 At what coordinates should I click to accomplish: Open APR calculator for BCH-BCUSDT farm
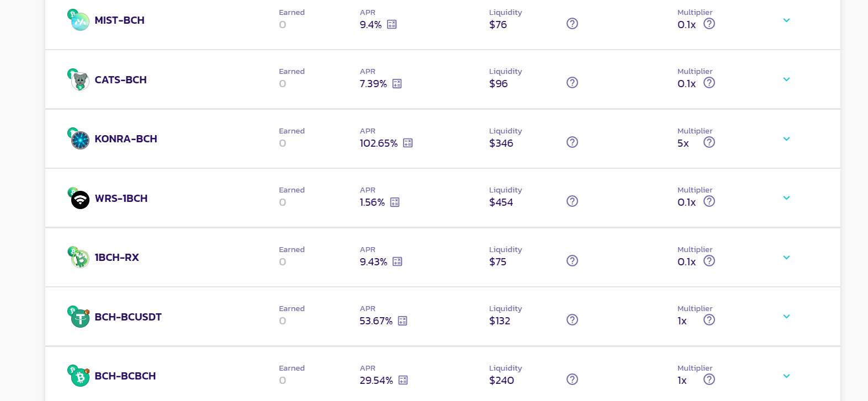coord(403,320)
